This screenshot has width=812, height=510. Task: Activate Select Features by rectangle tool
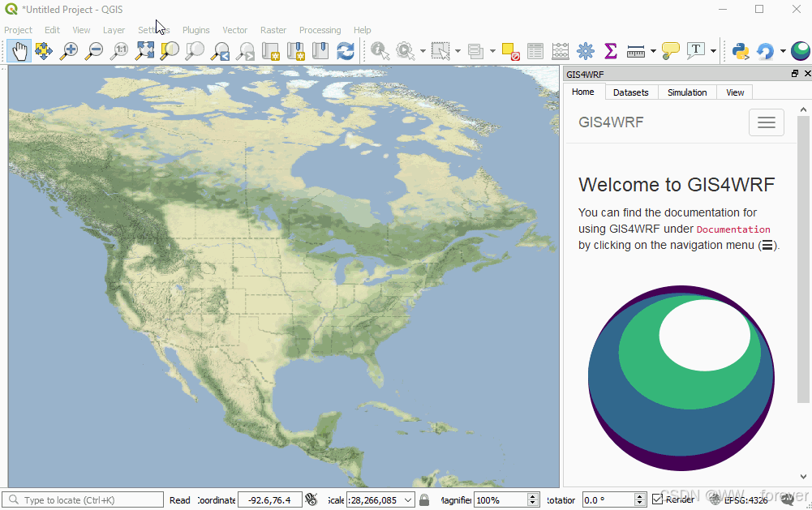pos(440,51)
